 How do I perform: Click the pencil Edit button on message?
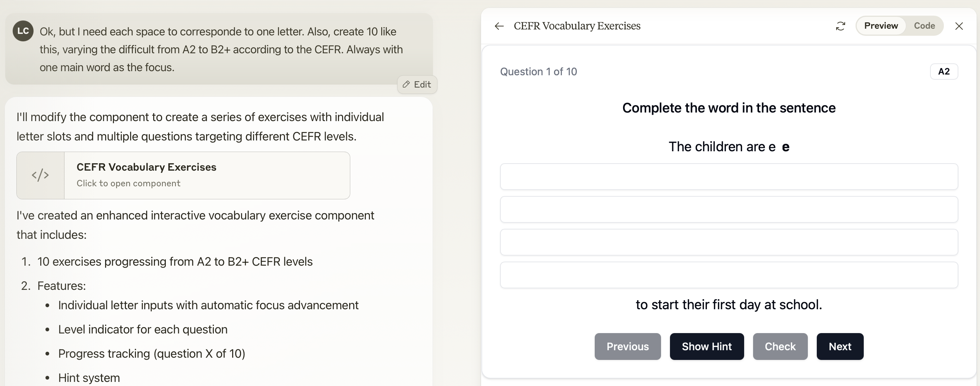click(417, 85)
